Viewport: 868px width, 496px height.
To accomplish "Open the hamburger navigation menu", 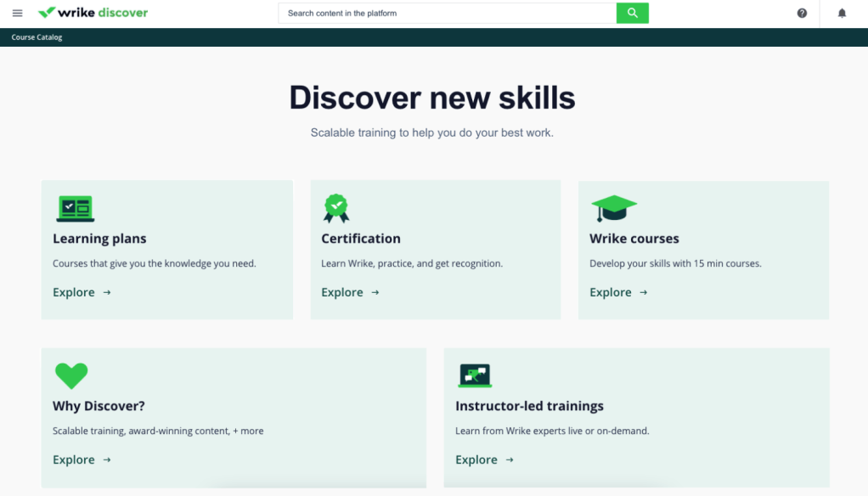I will (17, 12).
